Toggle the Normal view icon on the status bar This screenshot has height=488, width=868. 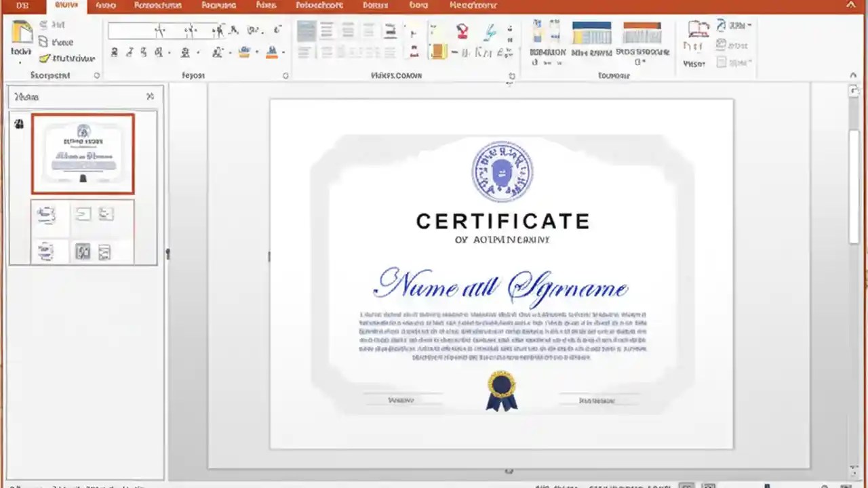point(687,486)
